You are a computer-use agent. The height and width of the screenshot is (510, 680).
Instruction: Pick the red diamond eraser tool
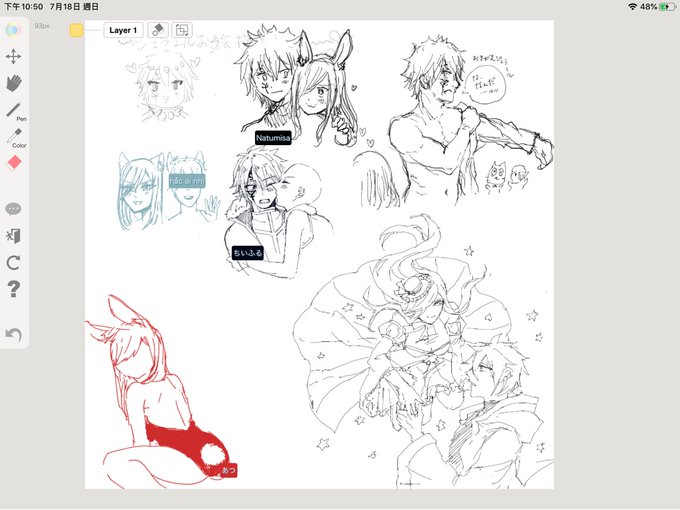click(x=14, y=163)
